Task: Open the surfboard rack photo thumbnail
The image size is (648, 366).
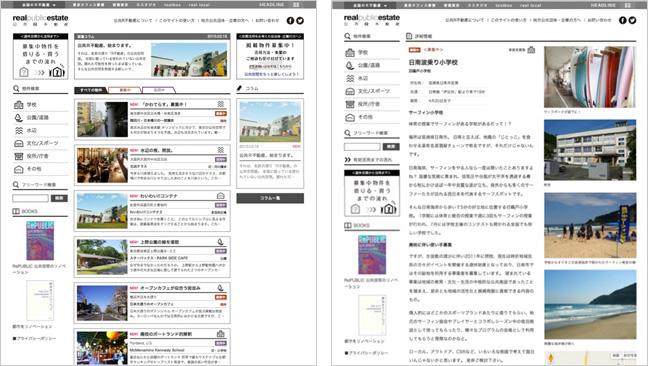Action: pos(590,77)
